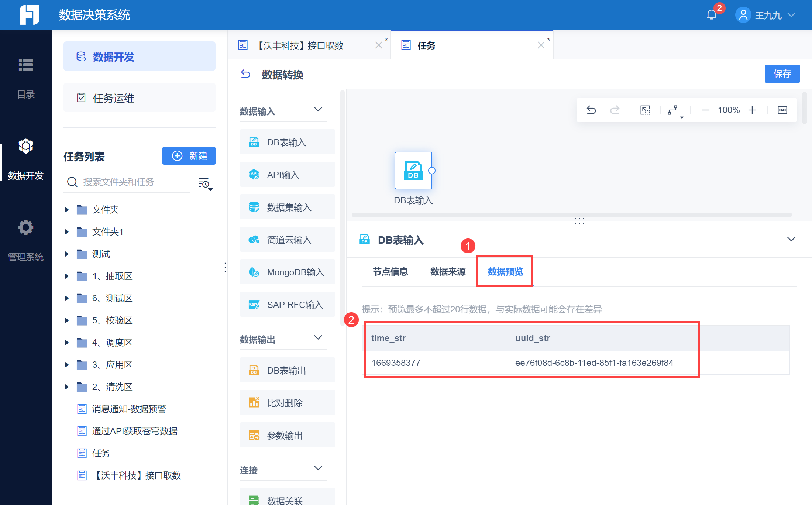The image size is (812, 505).
Task: Click the undo arrow in canvas toolbar
Action: pyautogui.click(x=591, y=110)
